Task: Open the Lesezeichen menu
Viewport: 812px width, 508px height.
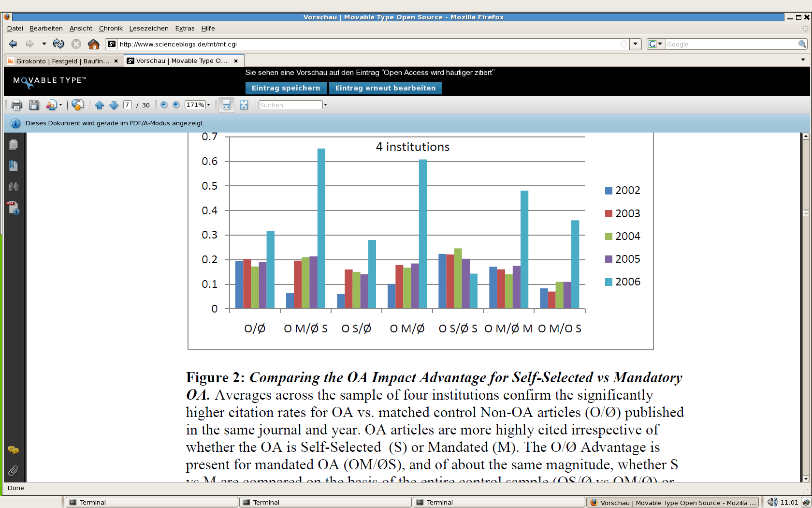Action: click(148, 28)
